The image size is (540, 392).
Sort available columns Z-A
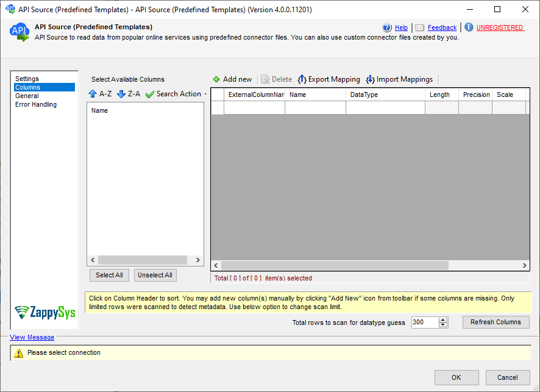pyautogui.click(x=129, y=94)
